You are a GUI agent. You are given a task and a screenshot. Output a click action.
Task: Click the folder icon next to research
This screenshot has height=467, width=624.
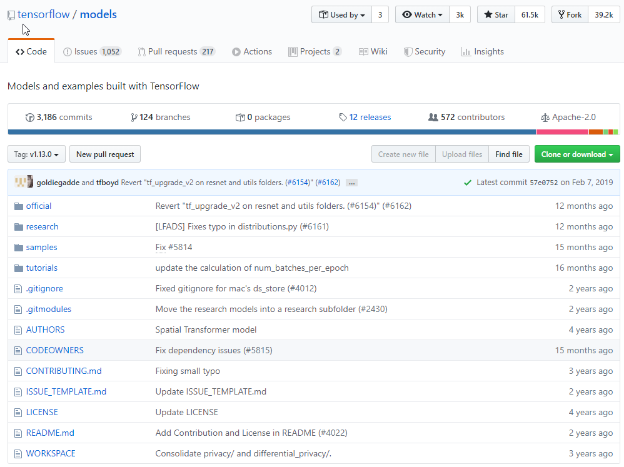click(18, 227)
